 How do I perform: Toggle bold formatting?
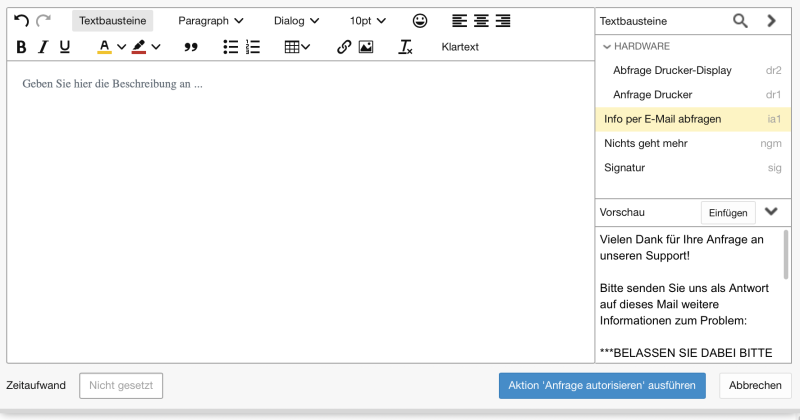pyautogui.click(x=21, y=47)
